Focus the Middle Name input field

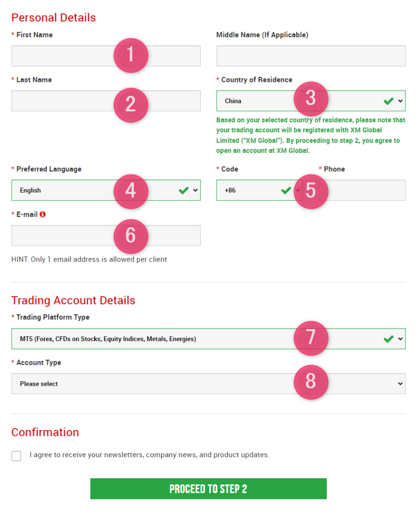coord(311,56)
